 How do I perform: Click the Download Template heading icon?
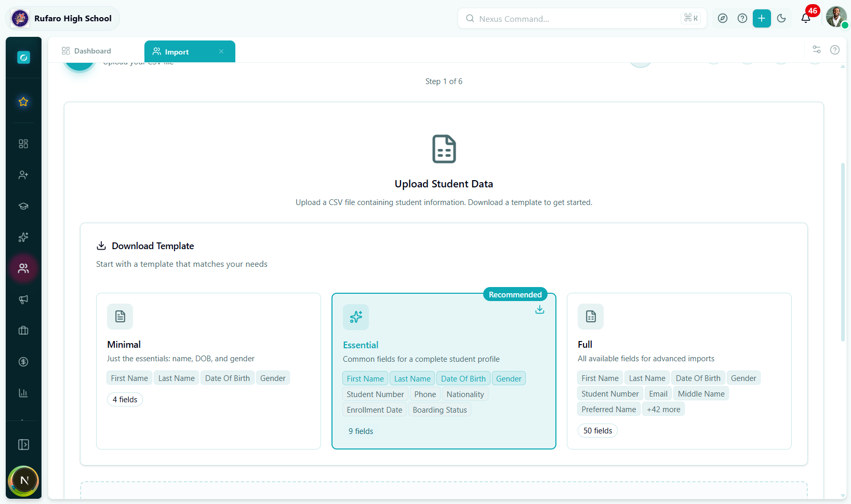[x=101, y=246]
